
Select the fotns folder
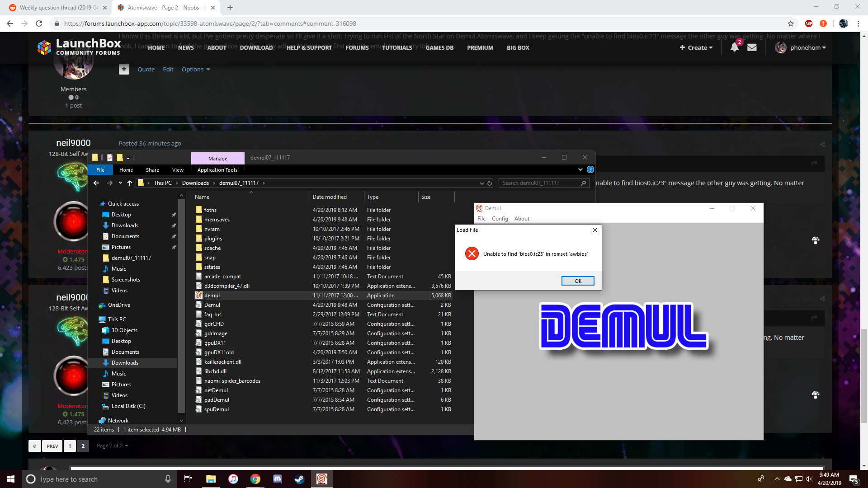[x=323, y=210]
